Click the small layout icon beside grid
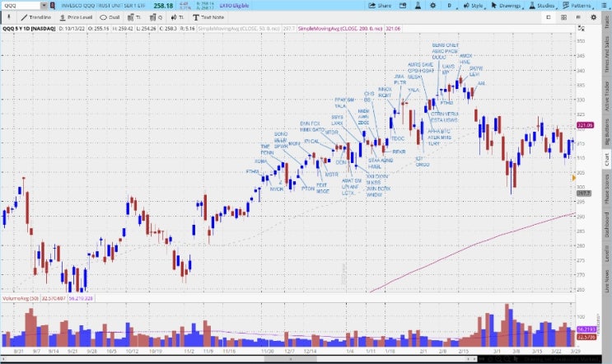The height and width of the screenshot is (364, 612). click(578, 17)
